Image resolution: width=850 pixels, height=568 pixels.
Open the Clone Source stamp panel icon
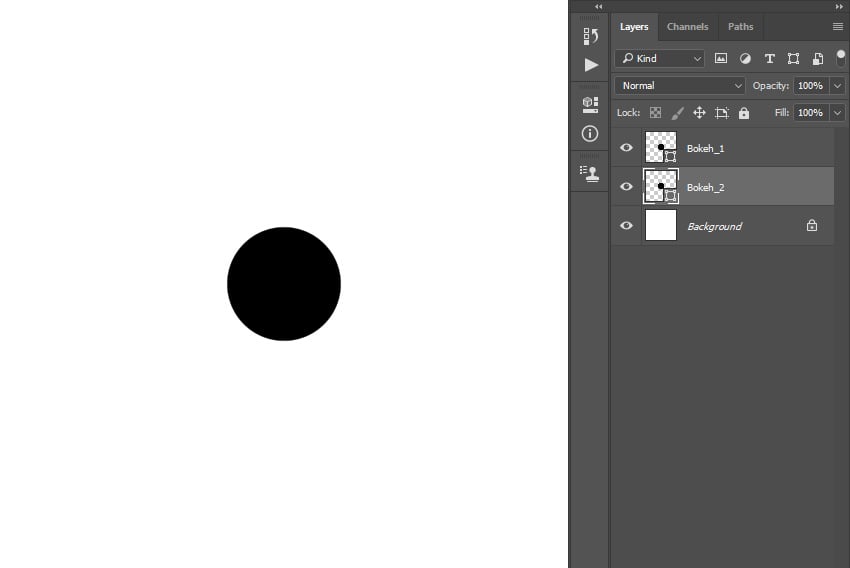[590, 173]
